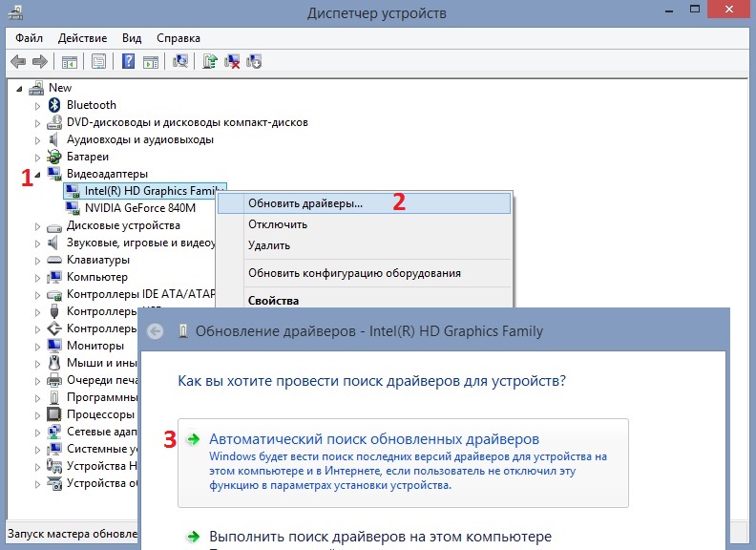The image size is (756, 550).
Task: Select the Батареи tree label
Action: pos(88,157)
